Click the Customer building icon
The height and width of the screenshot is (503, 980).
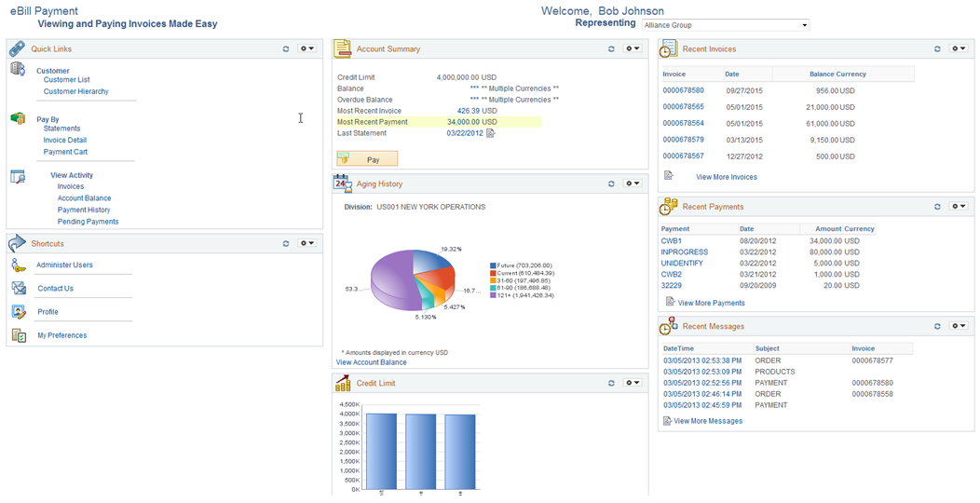(18, 70)
